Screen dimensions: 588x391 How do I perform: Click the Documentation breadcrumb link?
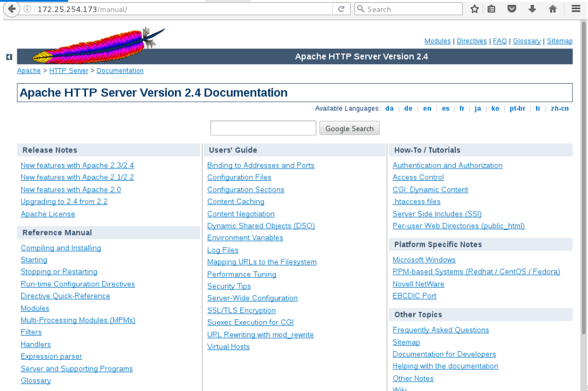[120, 70]
